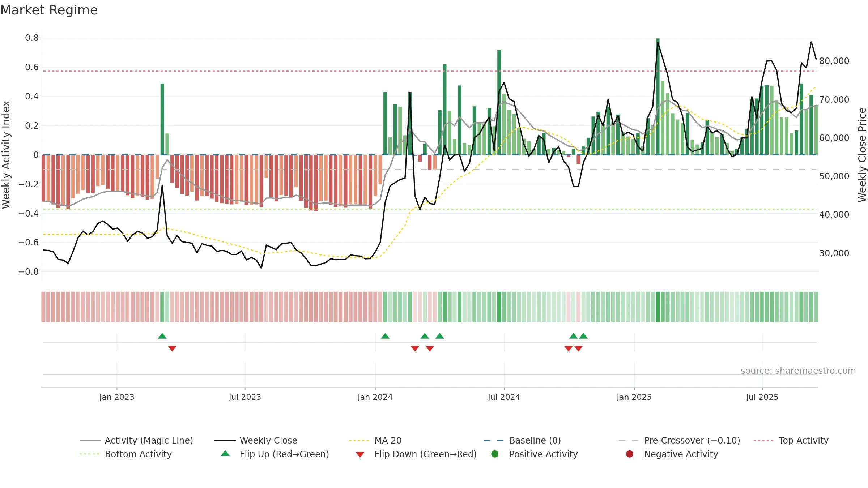This screenshot has height=488, width=868.
Task: Click the green Positive Activity legend dot
Action: pyautogui.click(x=495, y=454)
